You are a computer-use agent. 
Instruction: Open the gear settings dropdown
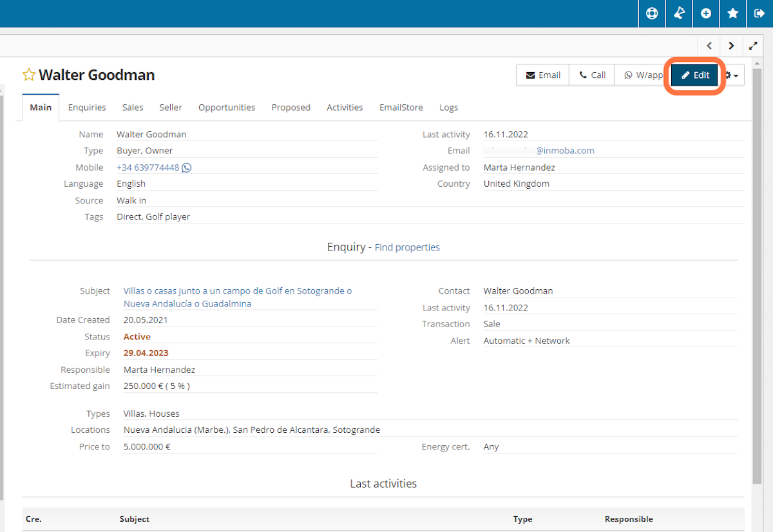point(732,75)
